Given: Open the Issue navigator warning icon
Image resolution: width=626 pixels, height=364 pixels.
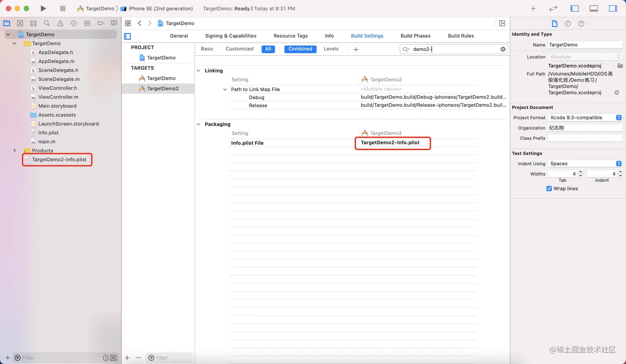Looking at the screenshot, I should coord(60,23).
